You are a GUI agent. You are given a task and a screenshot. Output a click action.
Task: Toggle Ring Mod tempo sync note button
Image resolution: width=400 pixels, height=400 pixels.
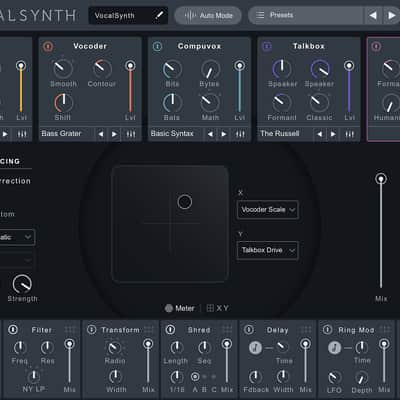(x=334, y=348)
